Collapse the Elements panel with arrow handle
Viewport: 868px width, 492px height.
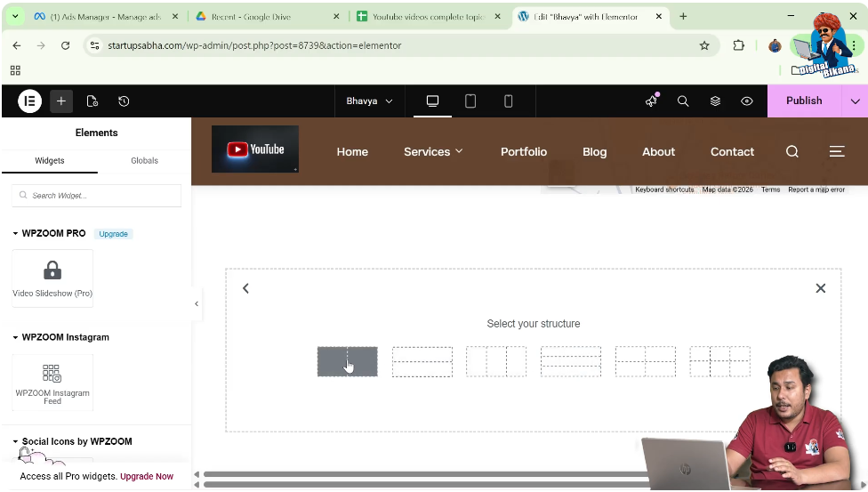click(x=197, y=303)
